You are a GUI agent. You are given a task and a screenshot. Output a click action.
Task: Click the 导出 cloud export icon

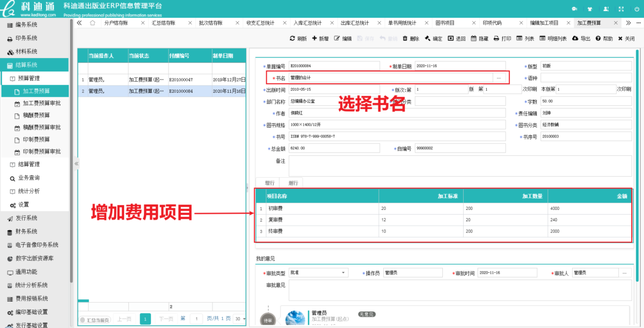[x=575, y=39]
